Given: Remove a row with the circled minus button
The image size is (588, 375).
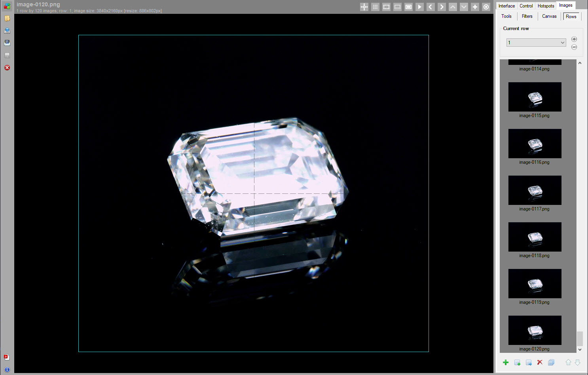Looking at the screenshot, I should 574,47.
